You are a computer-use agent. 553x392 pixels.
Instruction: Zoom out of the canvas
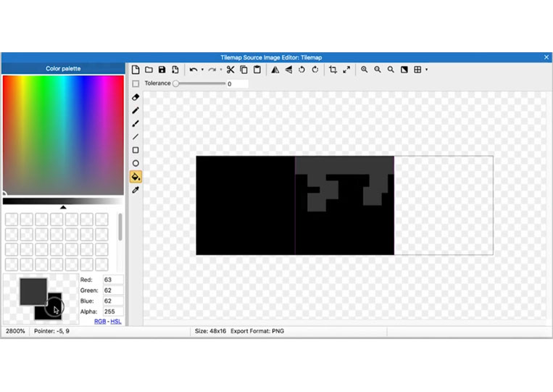378,70
